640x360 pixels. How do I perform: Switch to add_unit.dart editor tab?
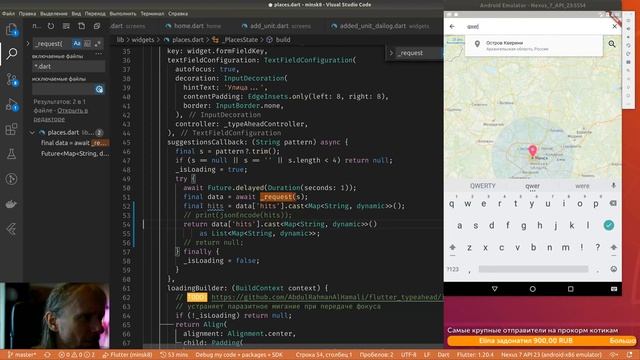click(x=276, y=26)
